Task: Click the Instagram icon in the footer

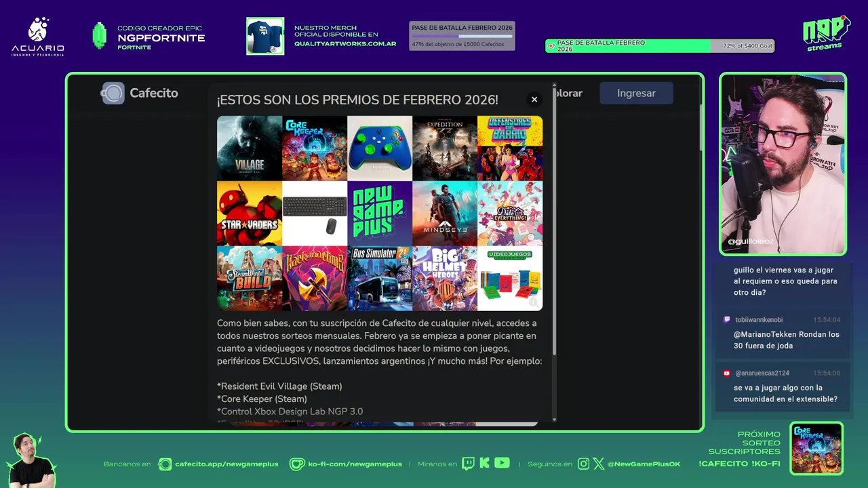Action: point(584,464)
